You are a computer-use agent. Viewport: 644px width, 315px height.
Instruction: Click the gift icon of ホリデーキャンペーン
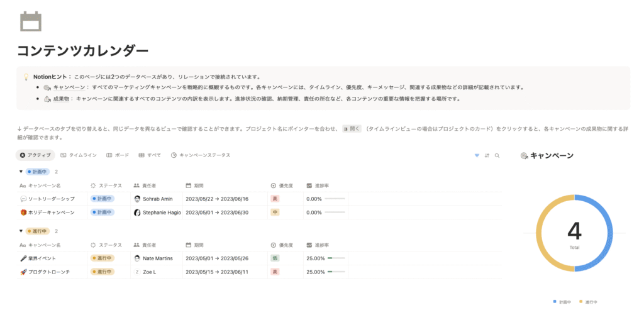23,213
